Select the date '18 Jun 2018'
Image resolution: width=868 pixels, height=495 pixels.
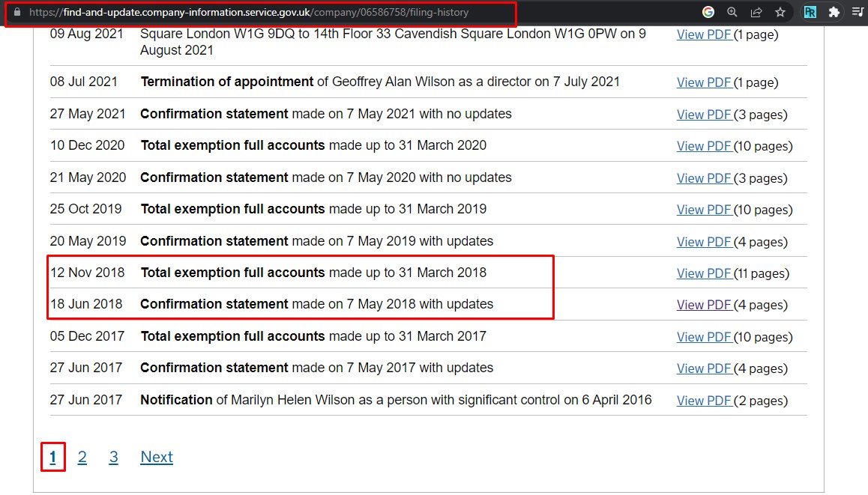[x=85, y=304]
